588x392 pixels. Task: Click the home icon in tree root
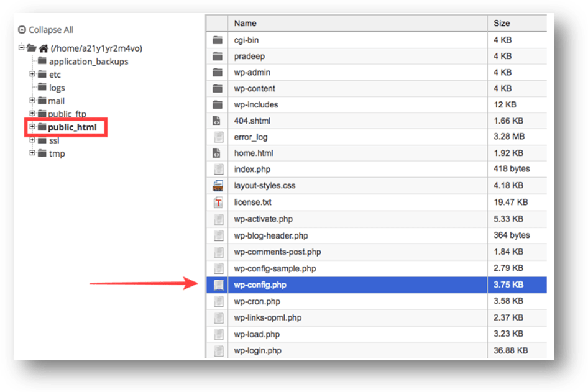[44, 48]
